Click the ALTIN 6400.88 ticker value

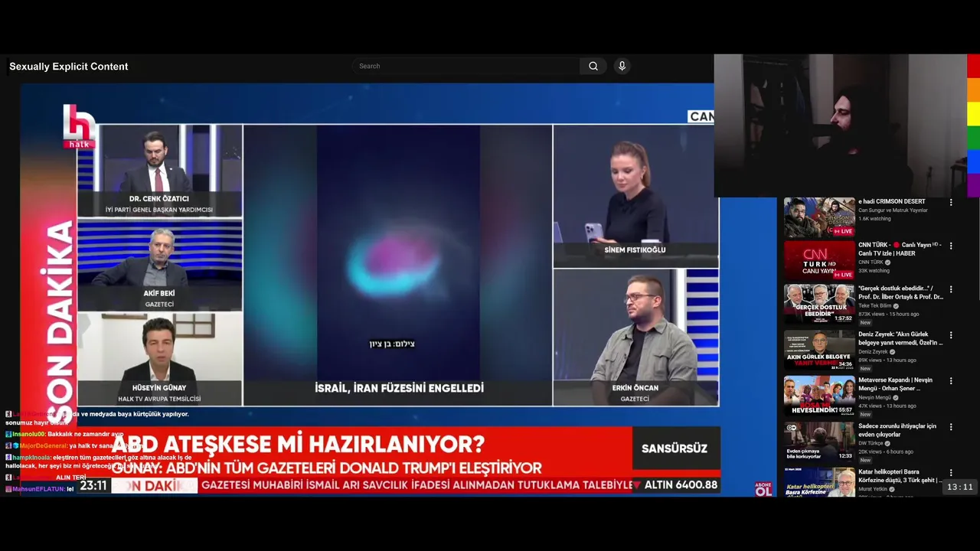681,485
